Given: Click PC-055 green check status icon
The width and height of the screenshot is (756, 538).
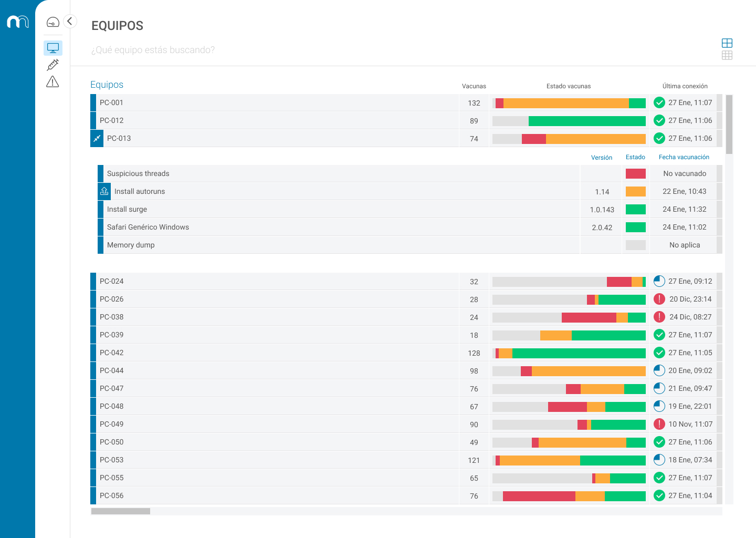Looking at the screenshot, I should click(x=659, y=478).
